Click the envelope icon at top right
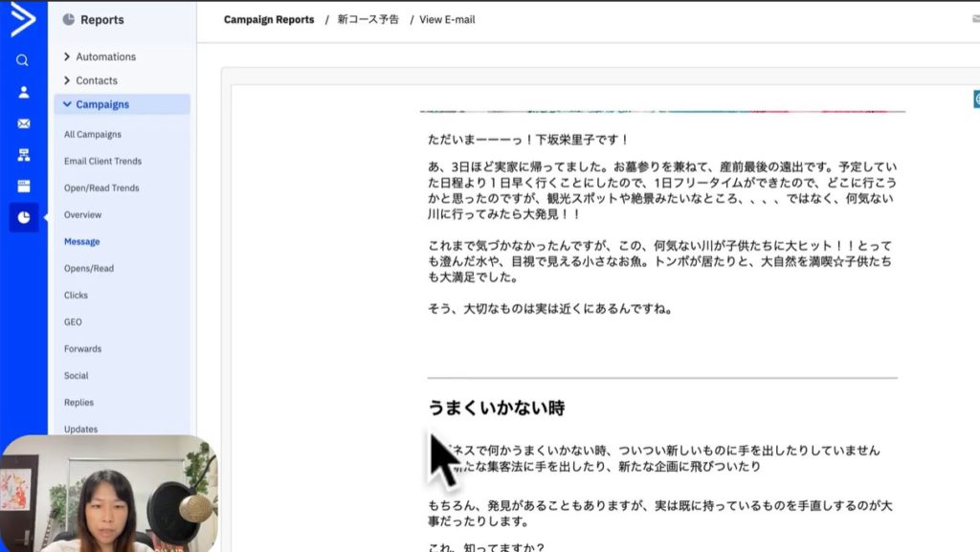 [975, 19]
